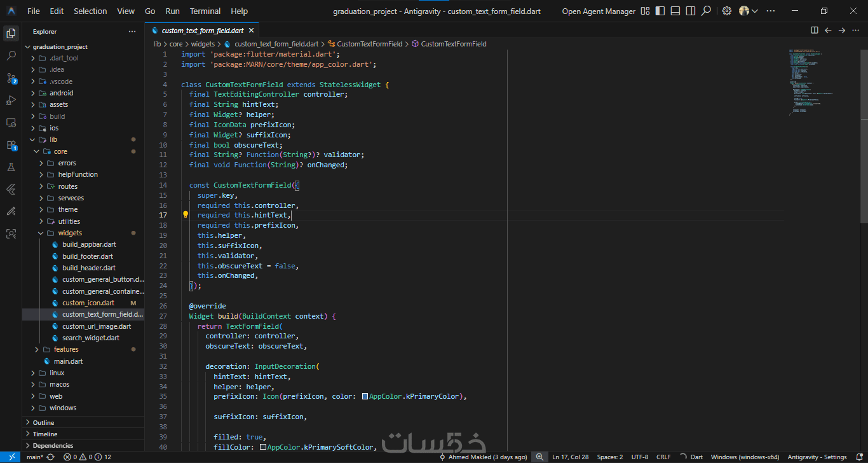
Task: Open the File menu
Action: pyautogui.click(x=34, y=11)
